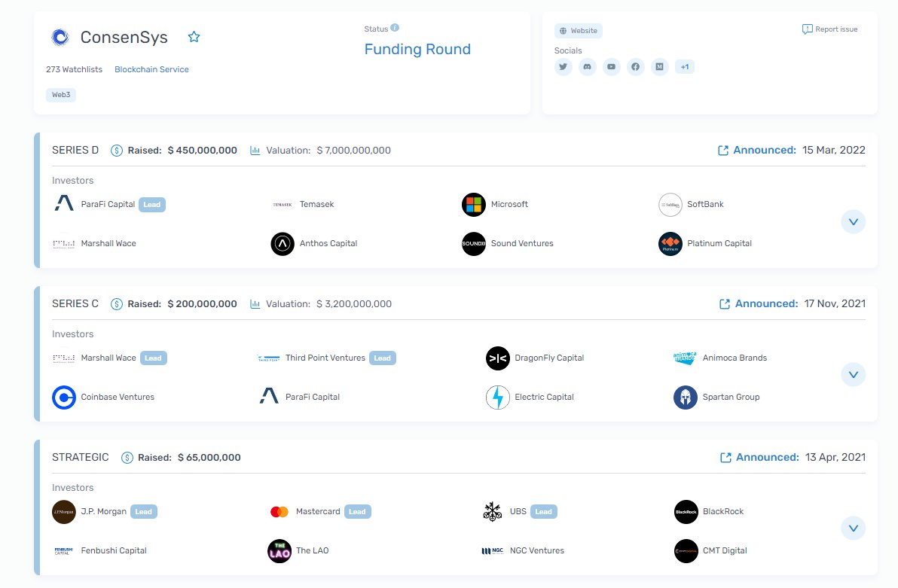Screen dimensions: 898x588
Task: Open Temasek investor name in Series D
Action: click(316, 204)
